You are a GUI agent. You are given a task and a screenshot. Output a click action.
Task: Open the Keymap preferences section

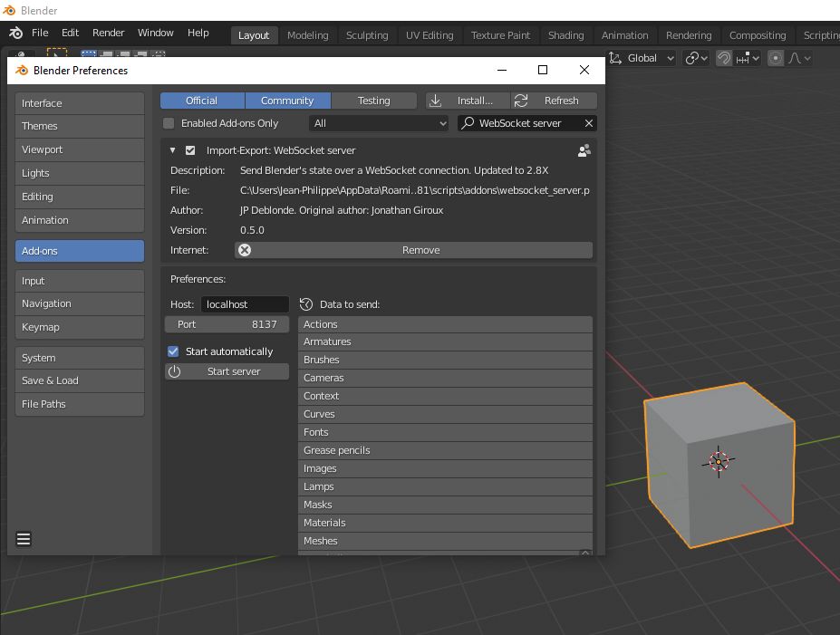click(80, 327)
